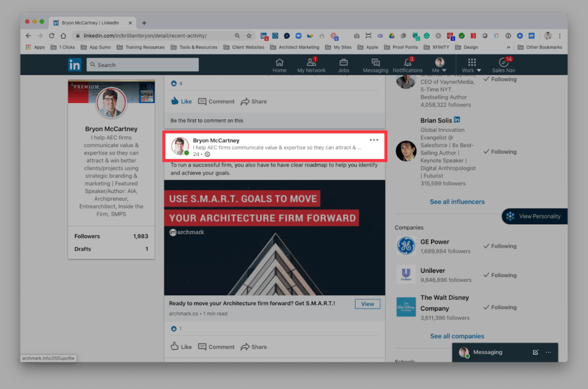Open Messaging panel three-dot options
The image size is (588, 389).
[548, 352]
